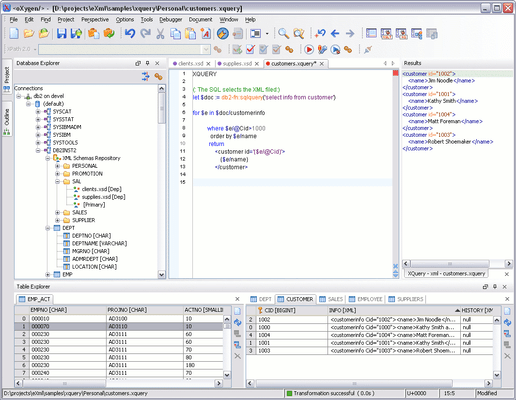Click the New document toolbar icon
This screenshot has height=400, width=516.
[14, 33]
